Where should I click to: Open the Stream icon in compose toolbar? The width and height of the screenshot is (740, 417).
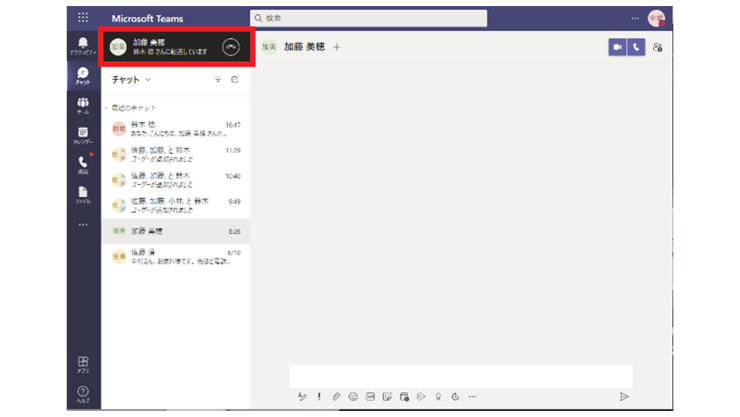click(421, 397)
